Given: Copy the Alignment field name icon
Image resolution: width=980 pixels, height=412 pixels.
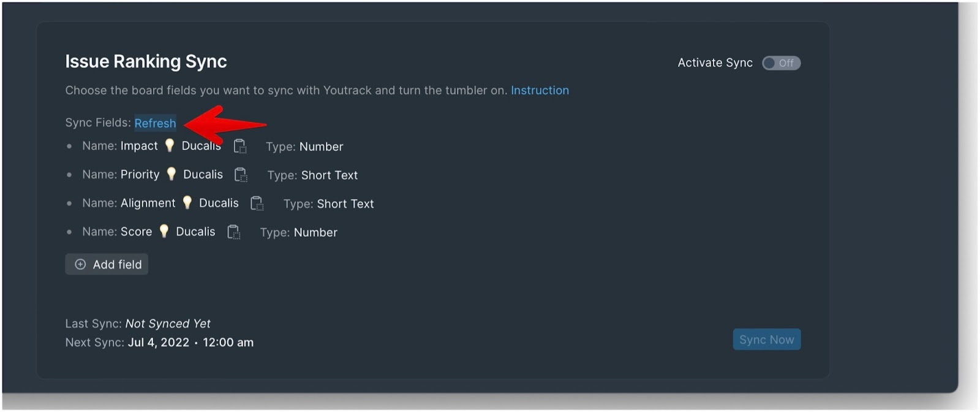Looking at the screenshot, I should (257, 203).
